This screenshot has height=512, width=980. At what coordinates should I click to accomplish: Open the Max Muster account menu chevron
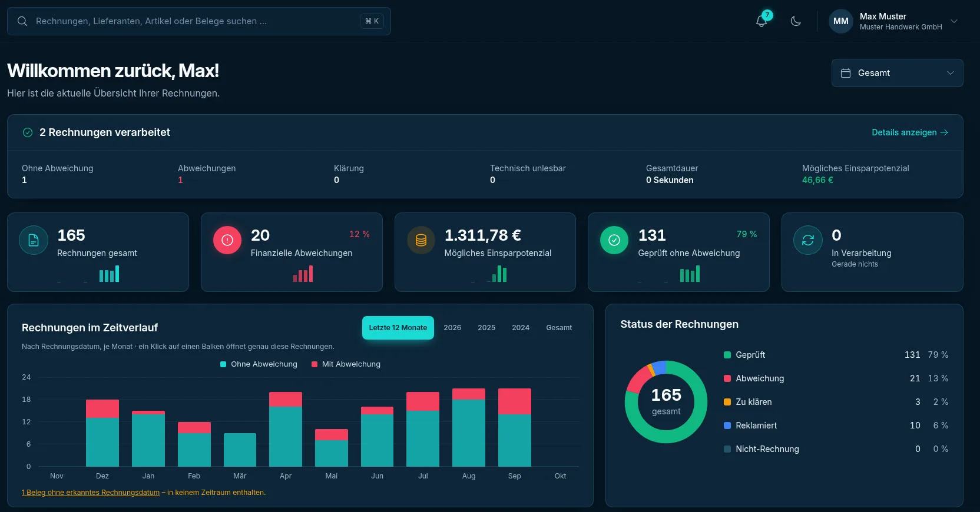pos(954,21)
